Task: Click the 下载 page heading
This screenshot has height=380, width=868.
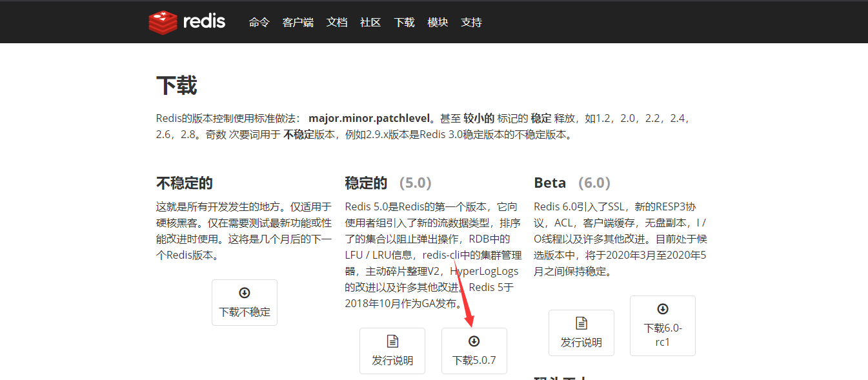Action: tap(177, 85)
